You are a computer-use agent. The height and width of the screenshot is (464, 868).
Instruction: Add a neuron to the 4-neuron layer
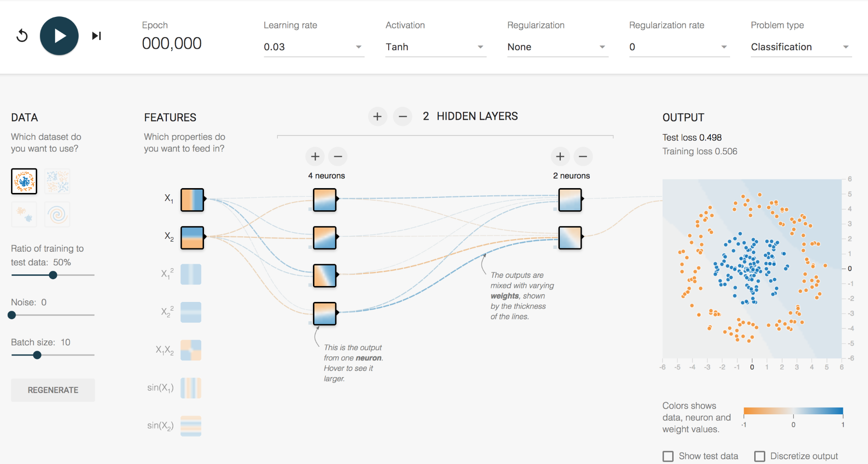[x=315, y=156]
